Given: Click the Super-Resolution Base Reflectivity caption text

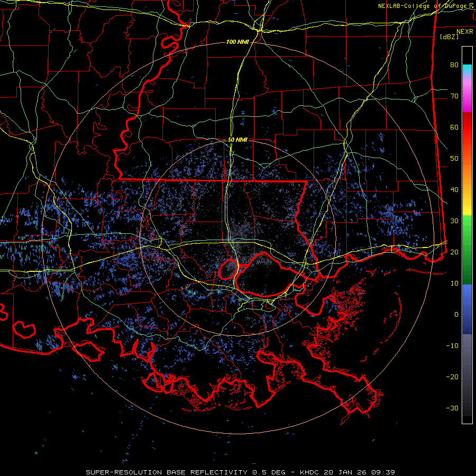Looking at the screenshot, I should (x=241, y=472).
